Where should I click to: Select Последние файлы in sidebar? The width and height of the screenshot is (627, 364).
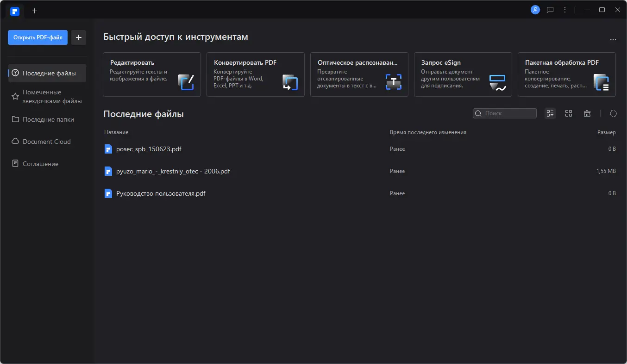coord(47,73)
